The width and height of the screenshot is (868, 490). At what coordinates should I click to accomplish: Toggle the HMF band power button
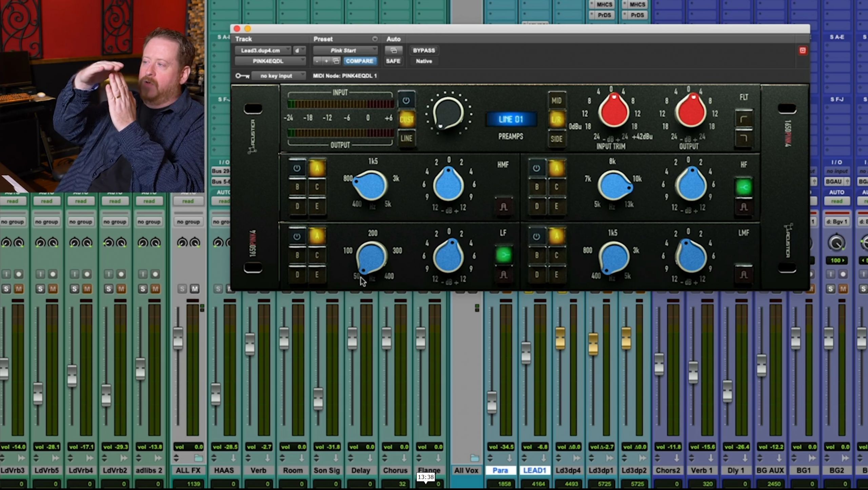click(297, 168)
